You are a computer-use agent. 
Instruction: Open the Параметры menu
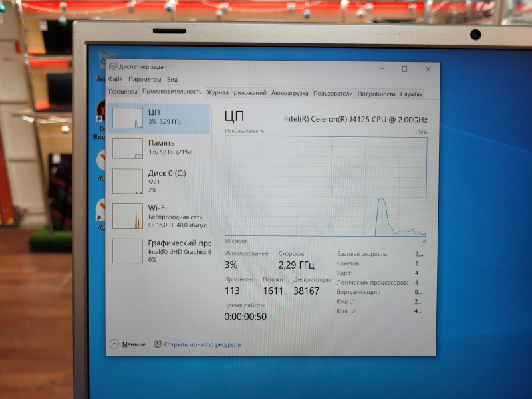click(145, 80)
